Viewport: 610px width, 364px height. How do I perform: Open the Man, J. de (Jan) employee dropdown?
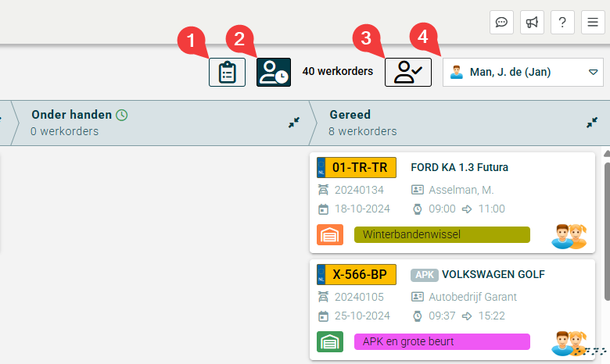point(522,72)
